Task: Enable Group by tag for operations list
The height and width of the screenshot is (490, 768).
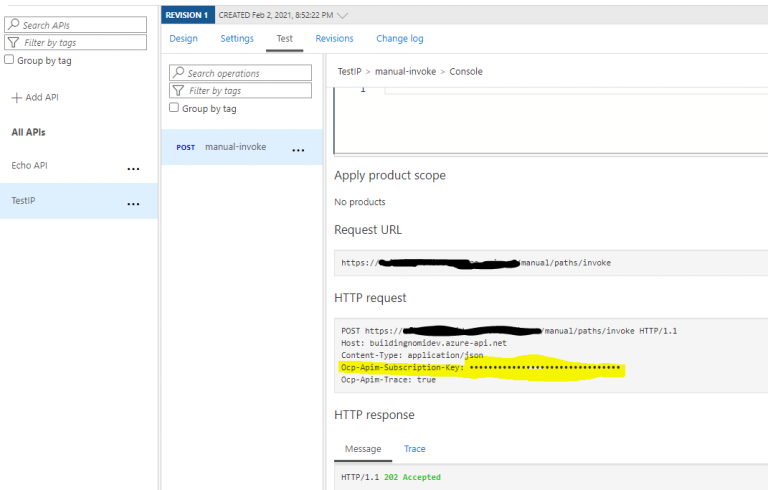Action: coord(174,108)
